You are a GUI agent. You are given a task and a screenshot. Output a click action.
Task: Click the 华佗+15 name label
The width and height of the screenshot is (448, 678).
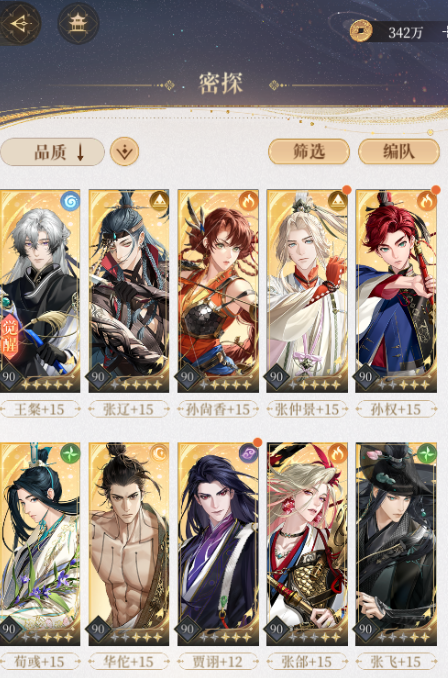click(129, 662)
